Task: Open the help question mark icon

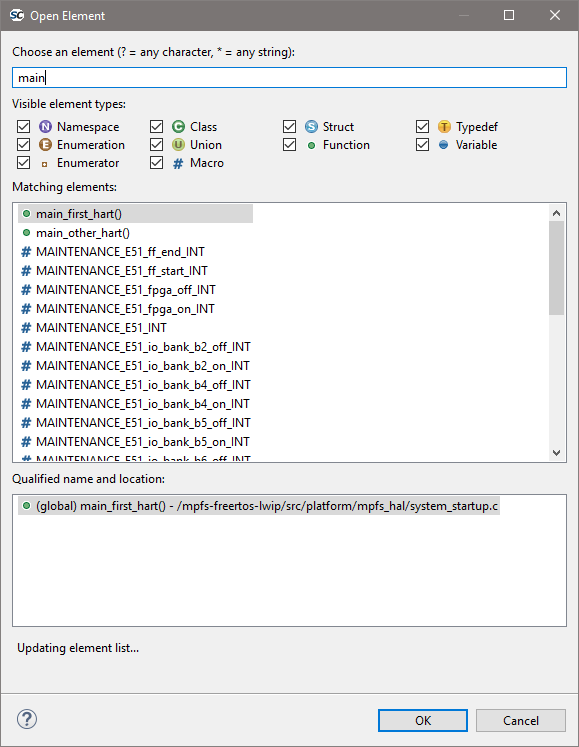Action: pos(27,719)
